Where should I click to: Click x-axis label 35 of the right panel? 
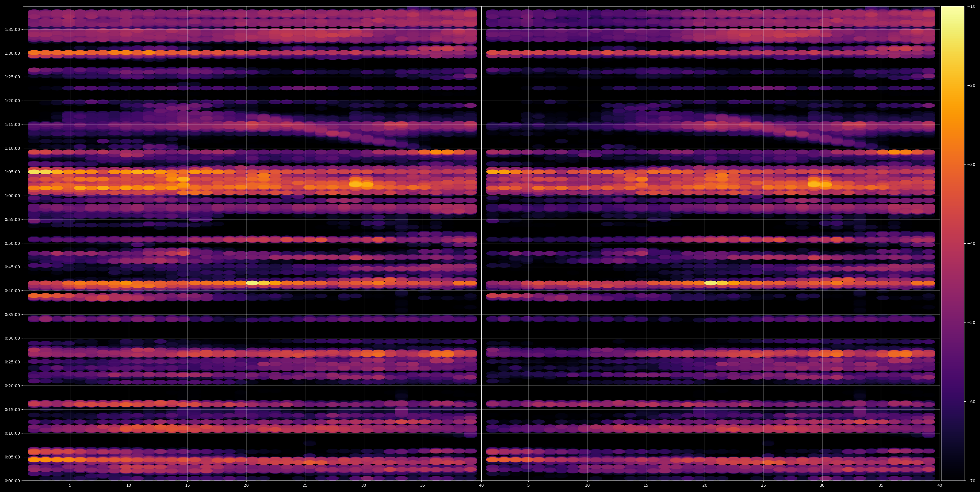[x=881, y=486]
